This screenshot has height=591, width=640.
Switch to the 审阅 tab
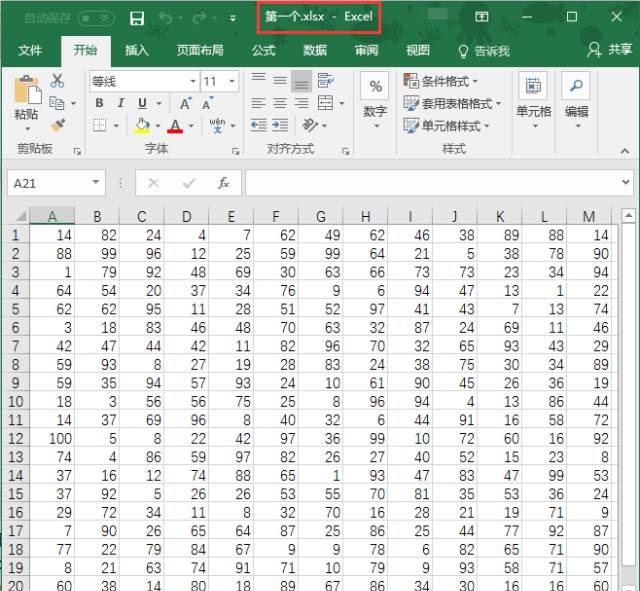(366, 50)
